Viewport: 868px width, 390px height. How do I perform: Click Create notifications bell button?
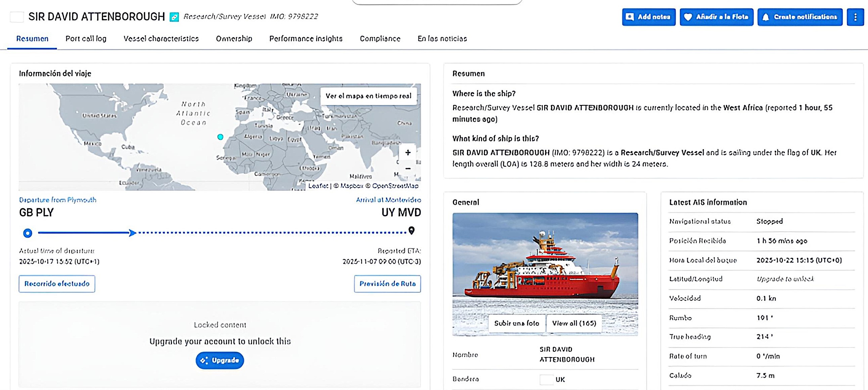click(x=800, y=17)
